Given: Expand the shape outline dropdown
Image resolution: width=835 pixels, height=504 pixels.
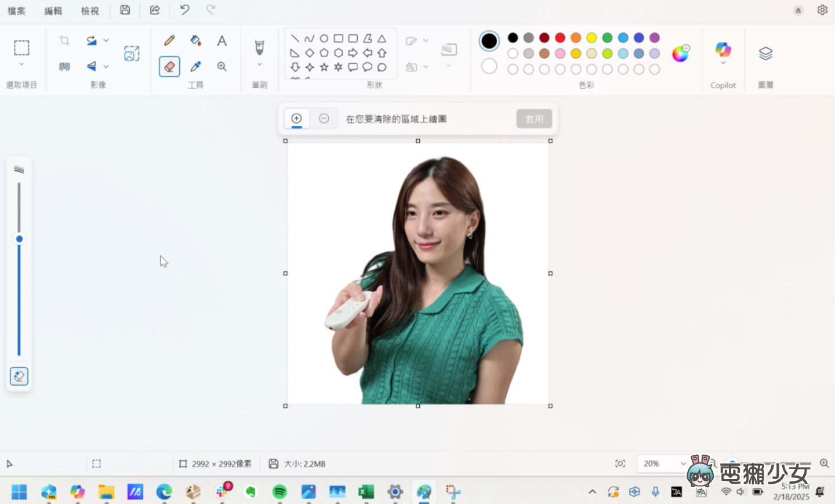Looking at the screenshot, I should click(x=426, y=41).
